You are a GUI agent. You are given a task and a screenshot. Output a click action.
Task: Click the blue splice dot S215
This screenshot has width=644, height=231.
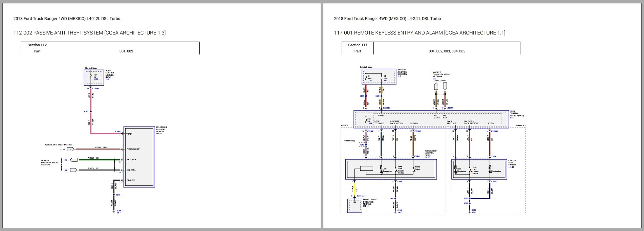tap(469, 203)
